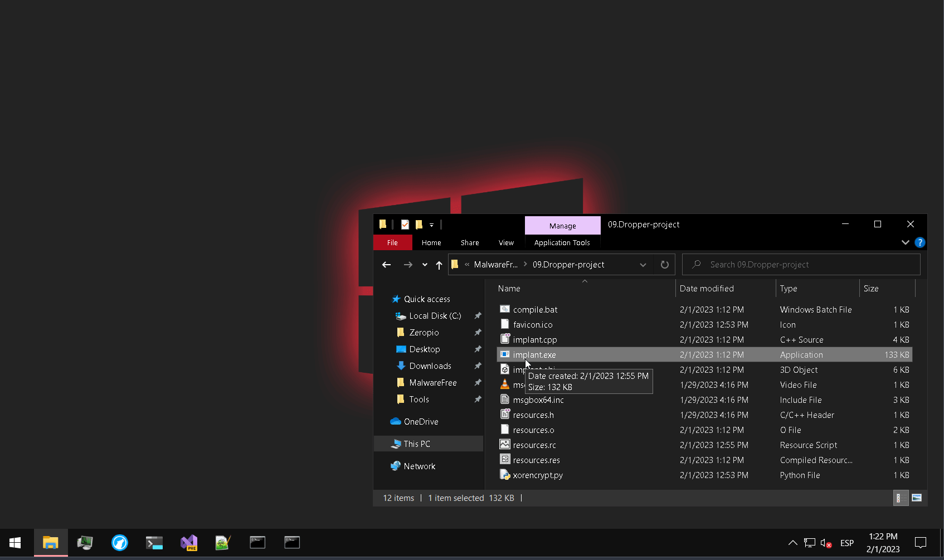Open the recent locations dropdown arrow
This screenshot has width=944, height=560.
[x=425, y=265]
